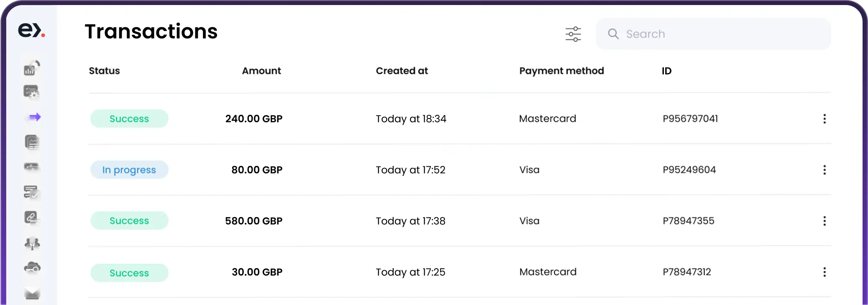Open the cloud key API icon
868x305 pixels.
pyautogui.click(x=32, y=268)
